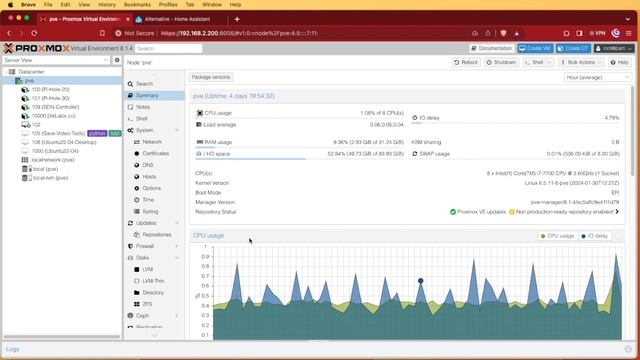Select local-lvm (pve) storage
This screenshot has height=360, width=640.
click(50, 178)
